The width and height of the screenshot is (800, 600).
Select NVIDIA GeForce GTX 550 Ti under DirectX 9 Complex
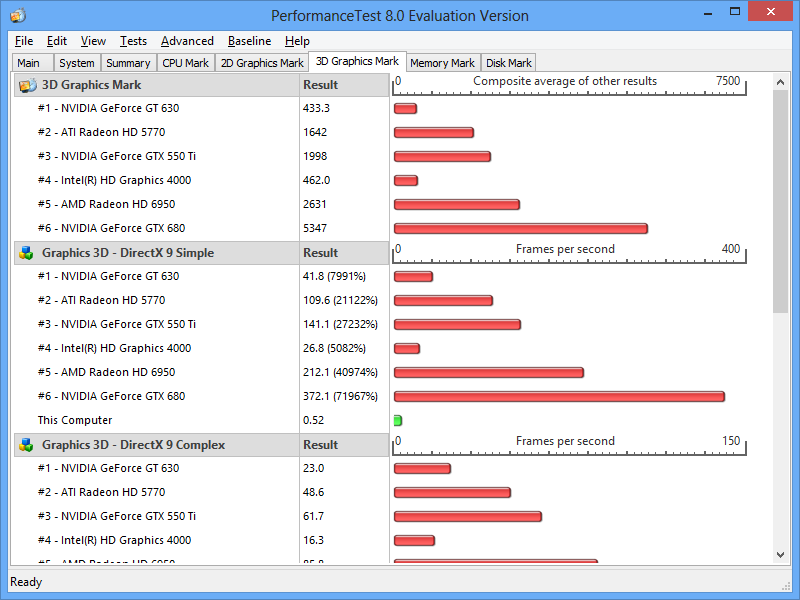tap(117, 516)
